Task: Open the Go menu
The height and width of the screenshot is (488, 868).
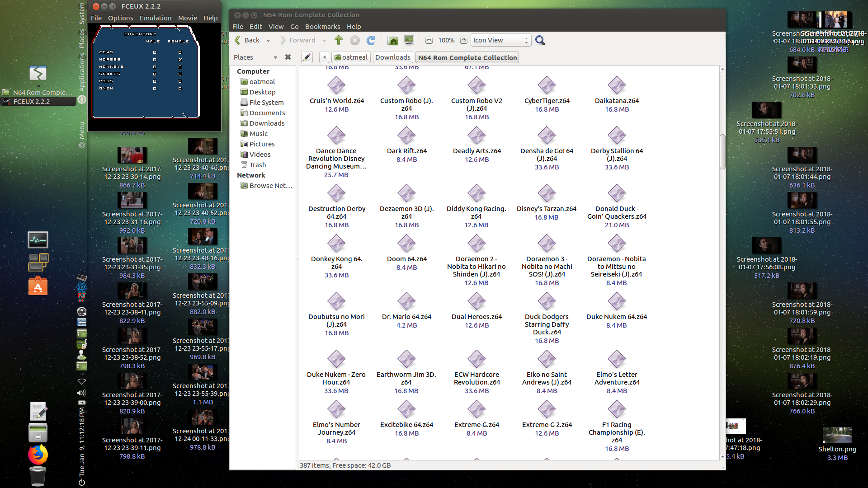Action: point(294,27)
